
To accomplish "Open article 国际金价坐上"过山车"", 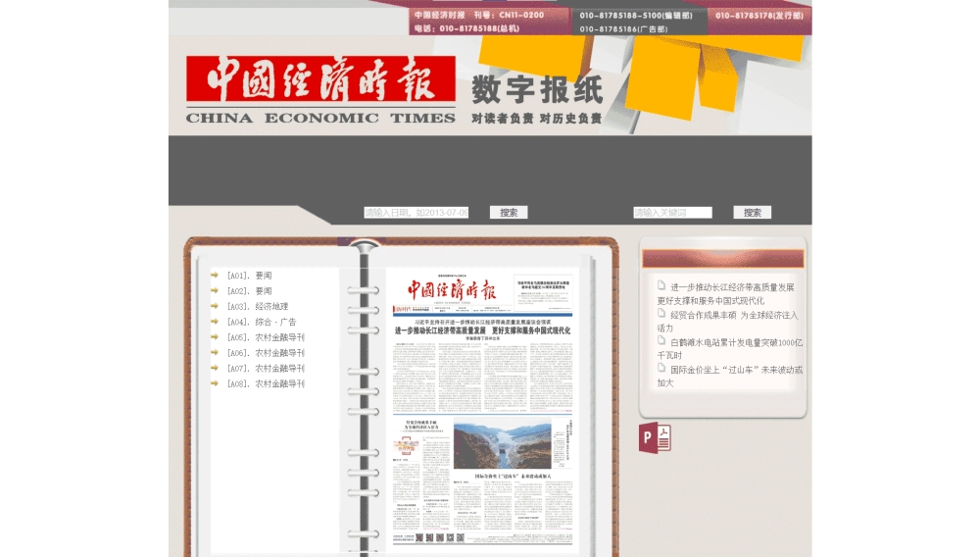I will [729, 377].
